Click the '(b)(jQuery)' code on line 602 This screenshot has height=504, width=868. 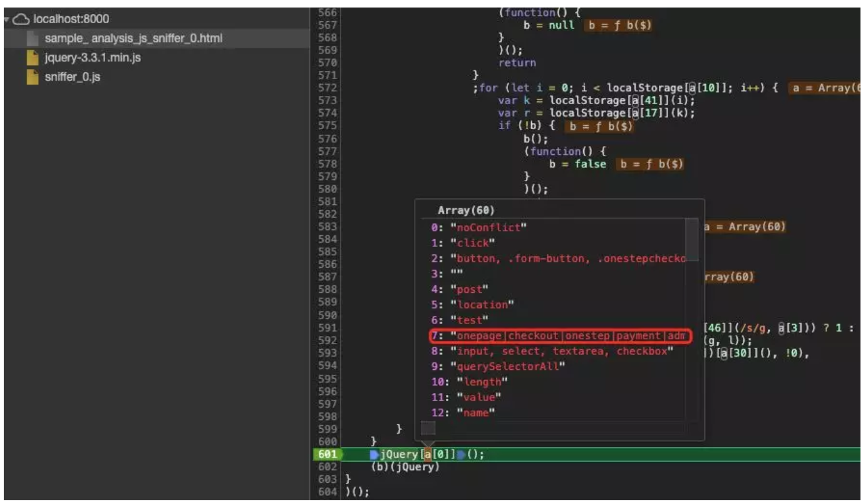(406, 467)
